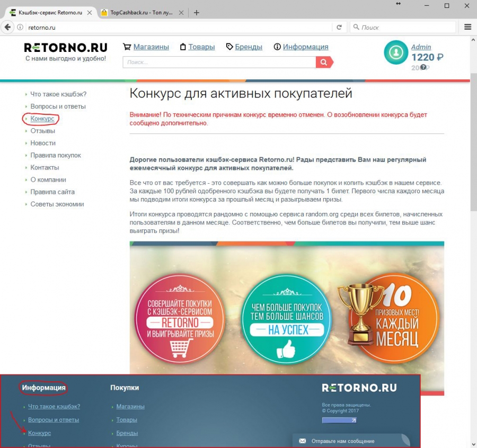Click footer link Бренды
477x448 pixels.
click(x=127, y=433)
